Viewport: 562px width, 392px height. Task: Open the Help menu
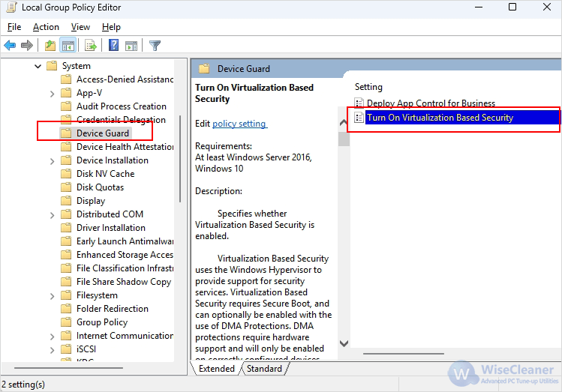(x=111, y=27)
